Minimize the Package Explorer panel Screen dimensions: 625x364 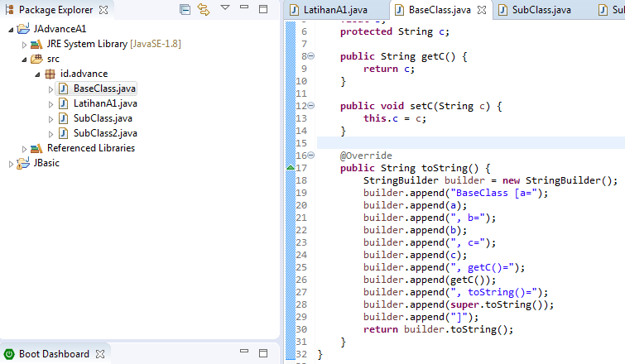(x=244, y=7)
